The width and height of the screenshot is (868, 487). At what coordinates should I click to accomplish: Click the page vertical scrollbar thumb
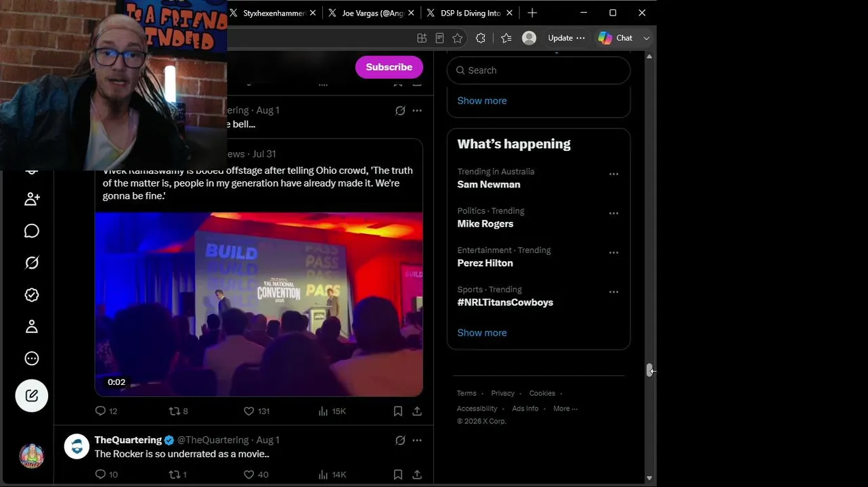649,369
